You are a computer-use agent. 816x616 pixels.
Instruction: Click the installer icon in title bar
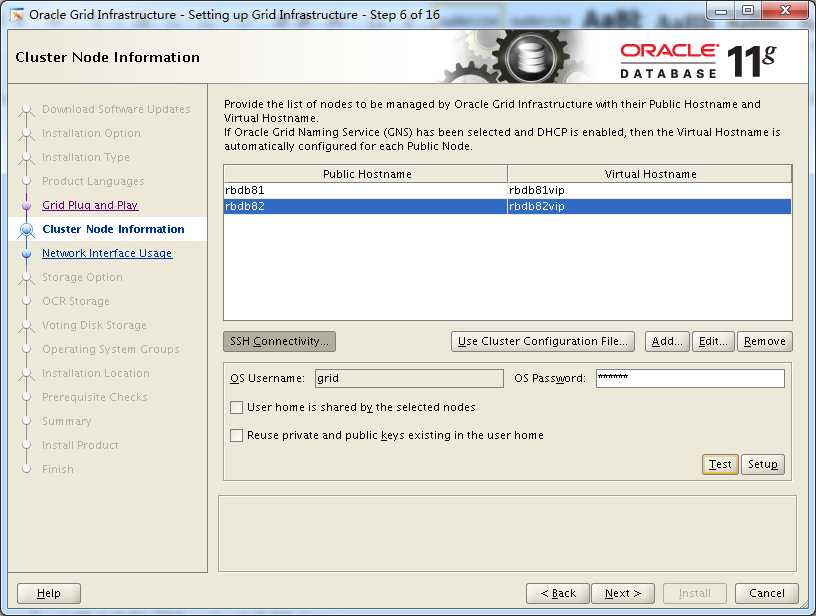click(17, 15)
